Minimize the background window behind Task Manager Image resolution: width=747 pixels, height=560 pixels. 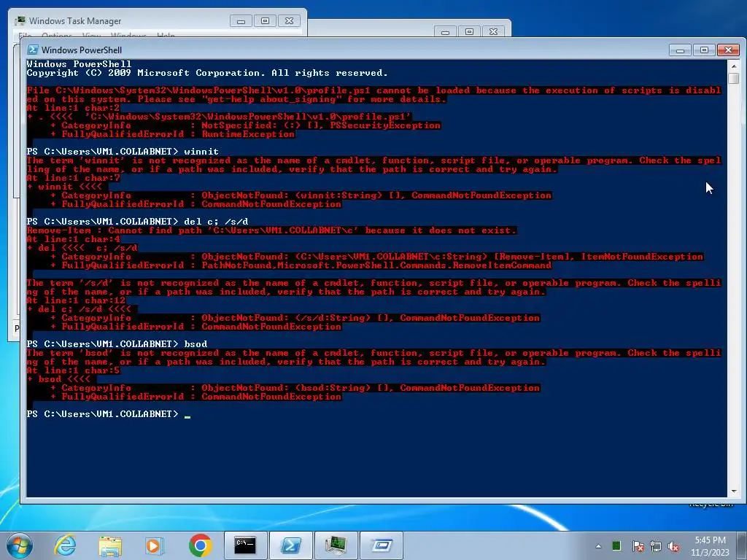coord(446,31)
